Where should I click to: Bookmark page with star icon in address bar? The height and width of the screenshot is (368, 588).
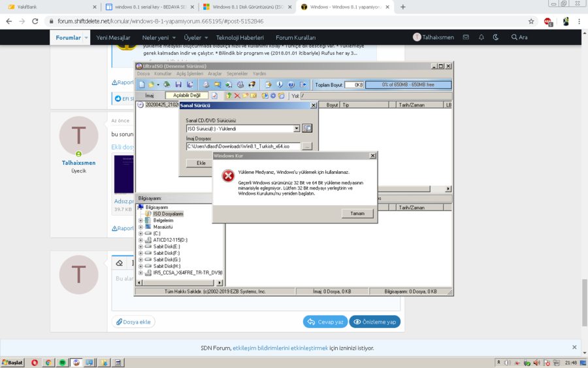tap(531, 22)
